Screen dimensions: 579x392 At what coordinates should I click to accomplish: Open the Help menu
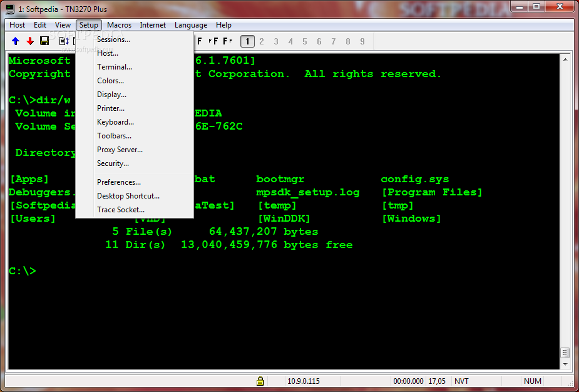[223, 25]
